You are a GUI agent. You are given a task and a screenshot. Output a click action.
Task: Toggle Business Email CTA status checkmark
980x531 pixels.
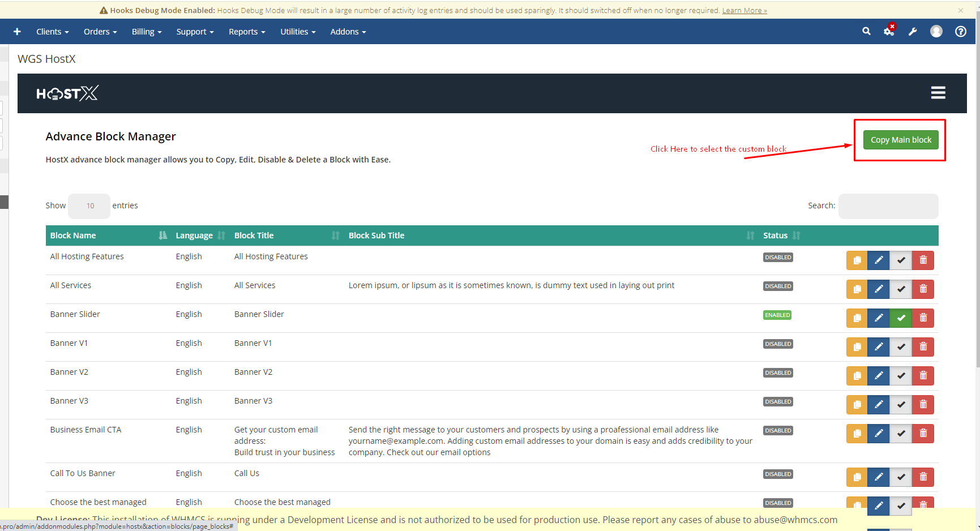pyautogui.click(x=901, y=434)
